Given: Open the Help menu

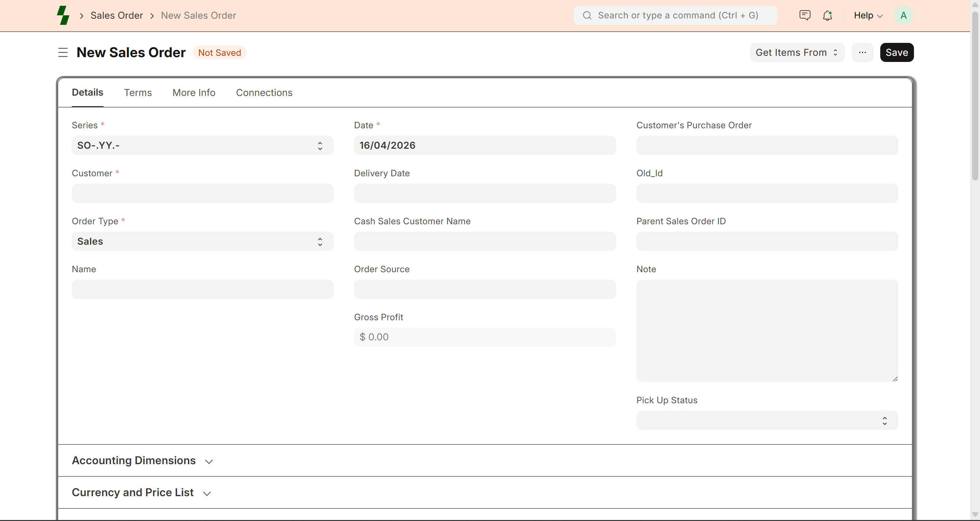Looking at the screenshot, I should 868,15.
